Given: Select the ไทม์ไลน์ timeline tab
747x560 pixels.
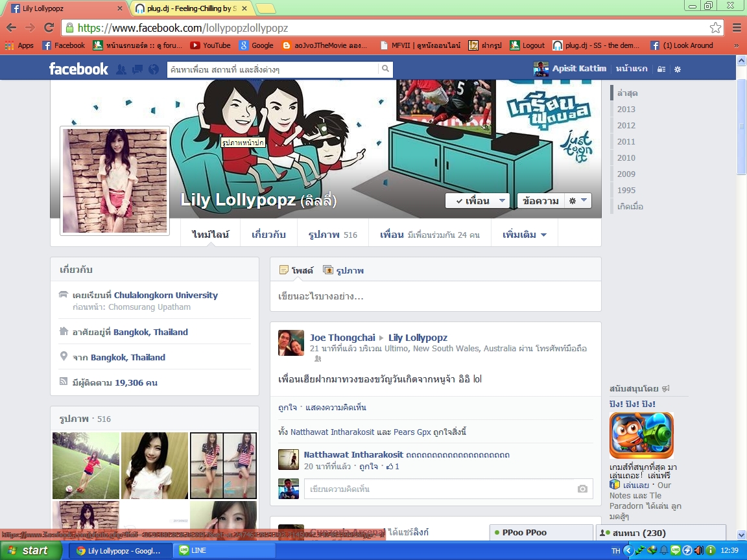Looking at the screenshot, I should point(211,234).
